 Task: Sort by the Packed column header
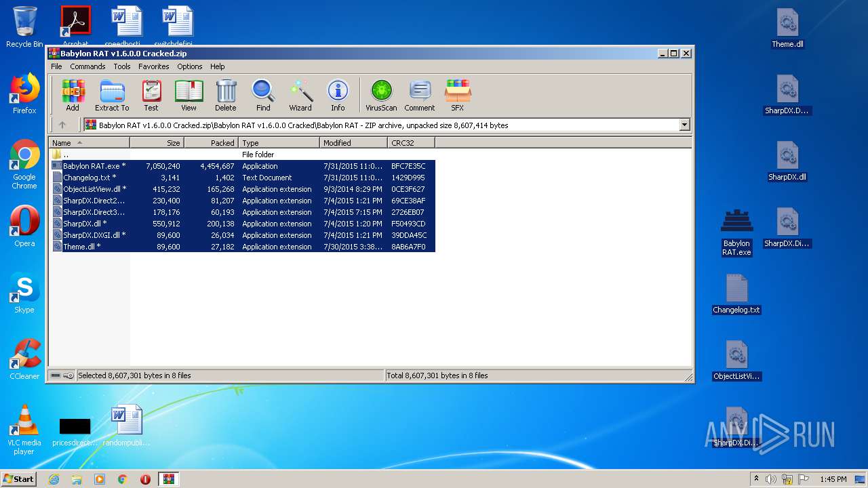coord(211,143)
